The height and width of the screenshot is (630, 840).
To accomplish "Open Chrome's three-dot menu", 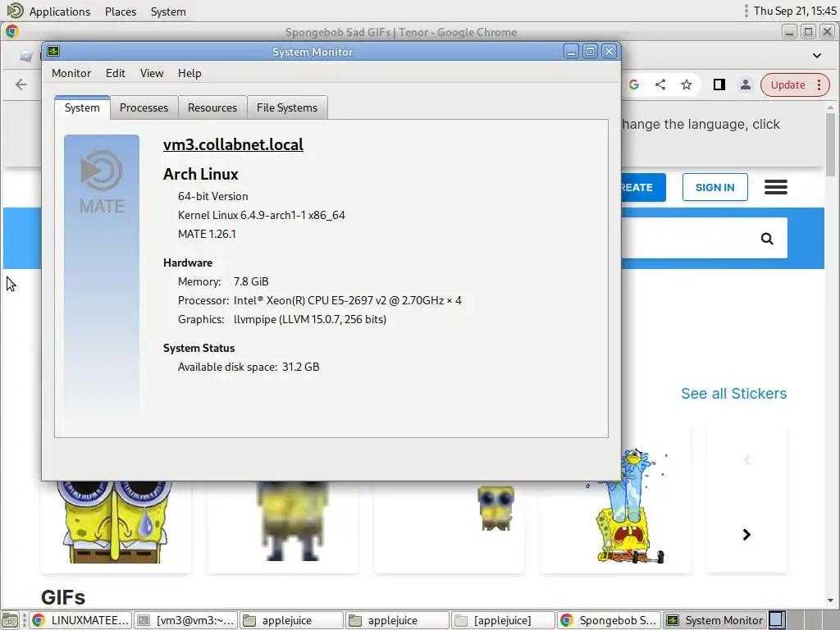I will coord(819,84).
